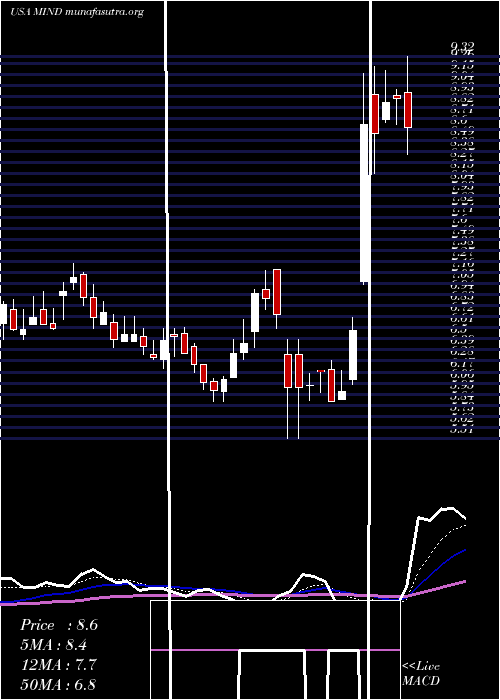Click the '12MA : 7.7' value
This screenshot has height=700, width=500.
[x=58, y=664]
